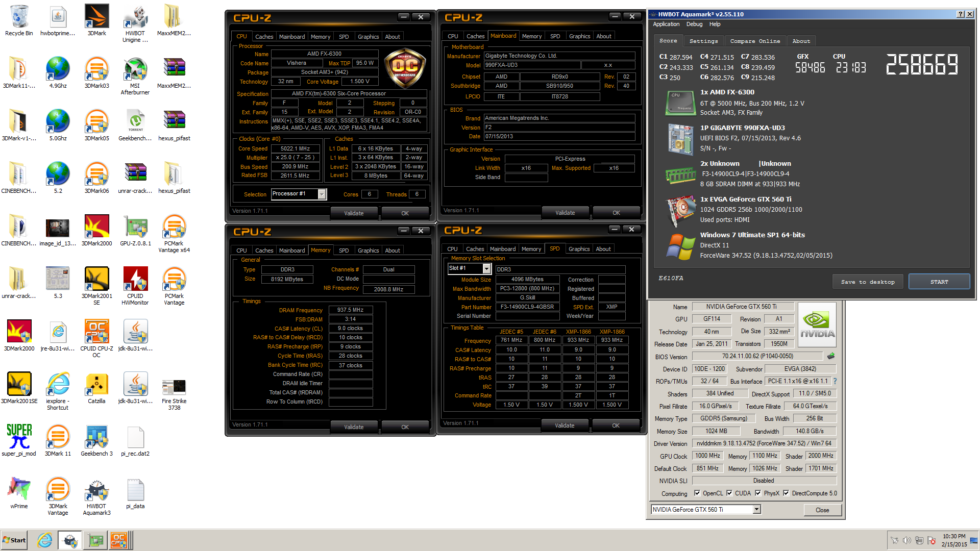
Task: Click the Close button in GPU-Z
Action: pos(822,510)
